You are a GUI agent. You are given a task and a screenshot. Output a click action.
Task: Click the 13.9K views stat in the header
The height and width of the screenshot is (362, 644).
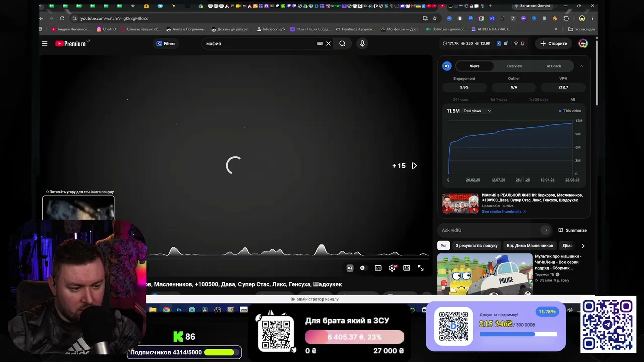(483, 44)
